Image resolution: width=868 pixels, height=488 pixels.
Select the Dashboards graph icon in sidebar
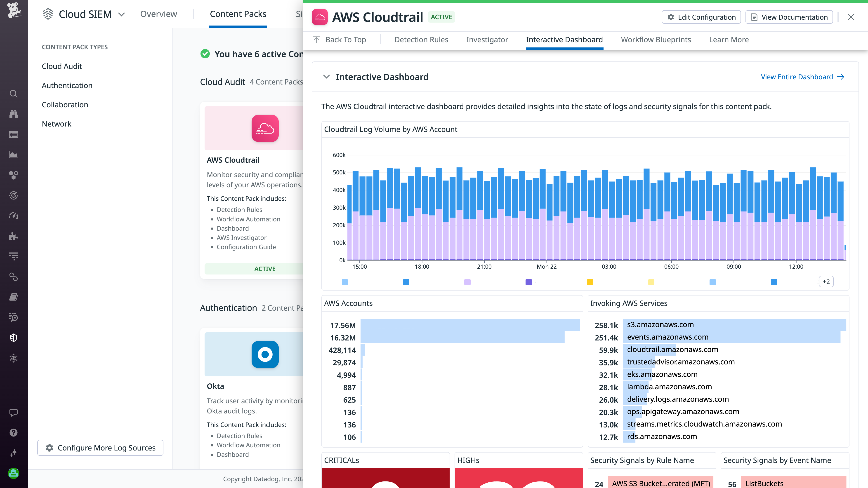[14, 155]
